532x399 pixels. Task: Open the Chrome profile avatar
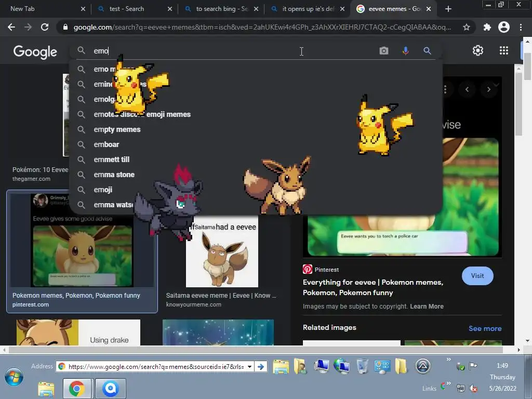(504, 27)
